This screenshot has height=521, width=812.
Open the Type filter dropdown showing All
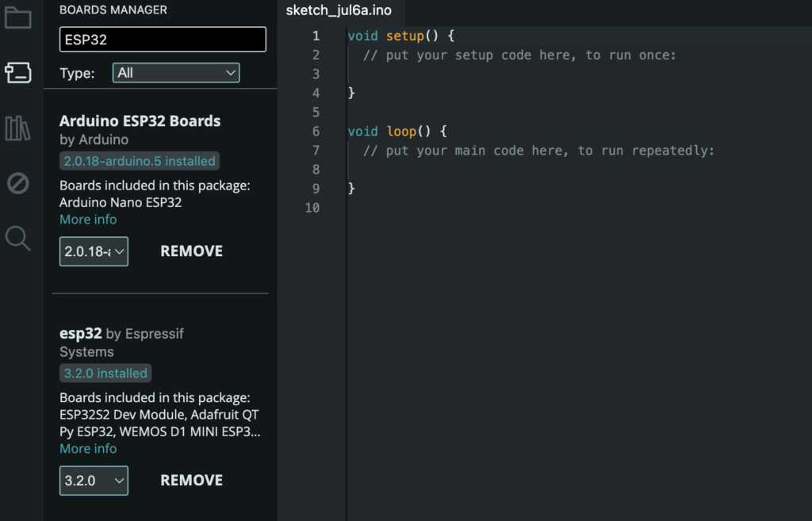pos(176,73)
